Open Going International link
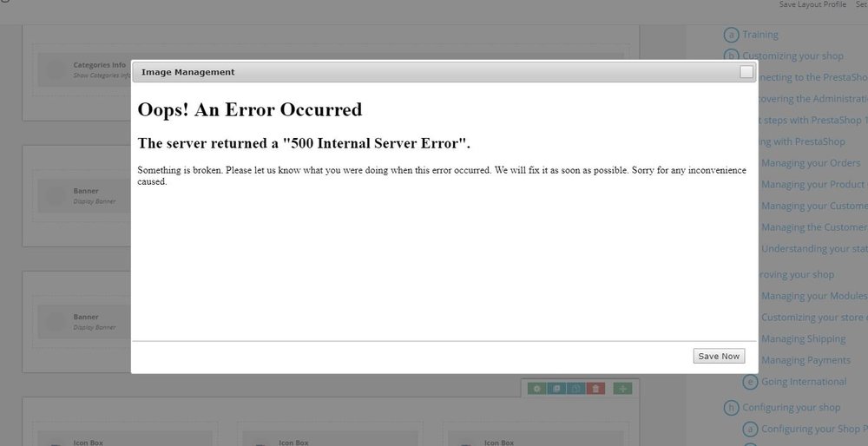868x446 pixels. [x=803, y=381]
